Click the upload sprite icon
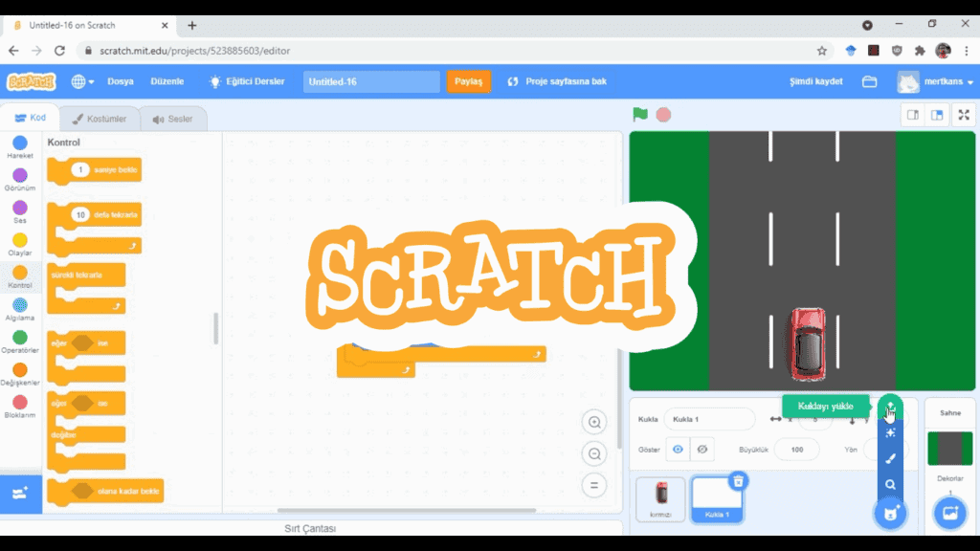 pos(890,408)
